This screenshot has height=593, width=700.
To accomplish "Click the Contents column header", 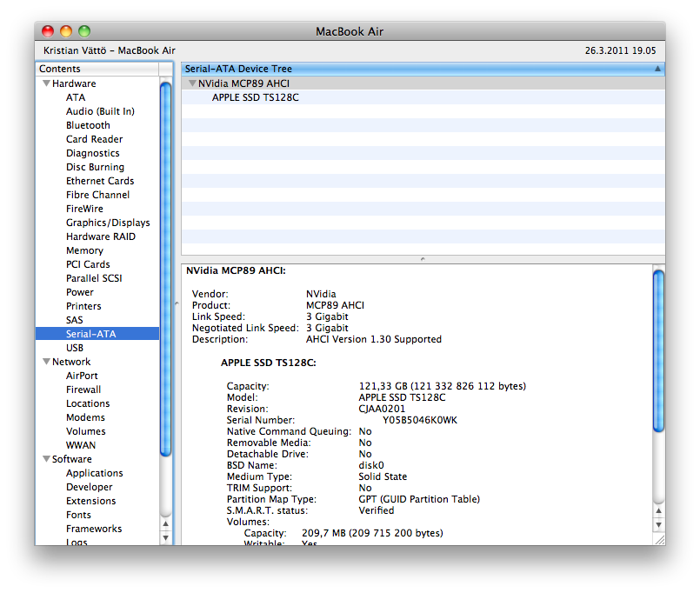I will pos(61,69).
